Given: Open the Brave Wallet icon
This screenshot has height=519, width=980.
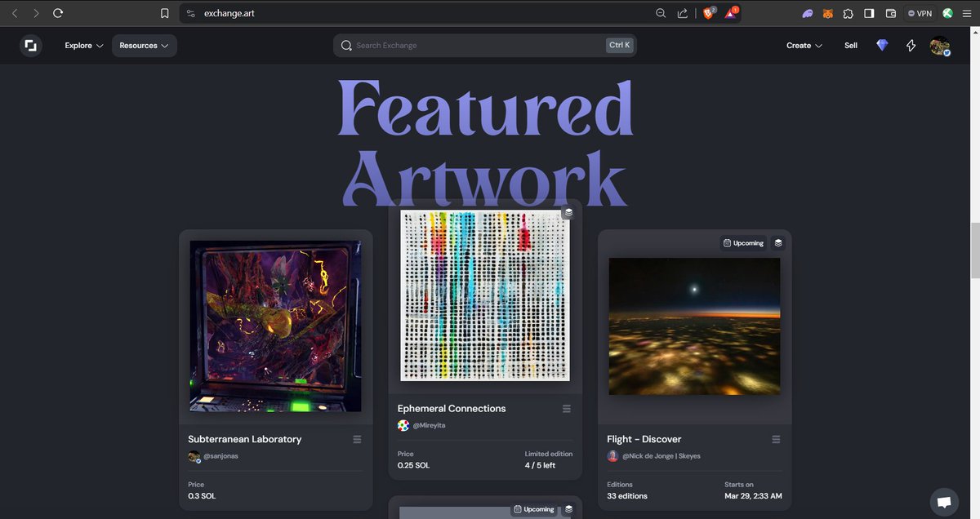Looking at the screenshot, I should [890, 13].
